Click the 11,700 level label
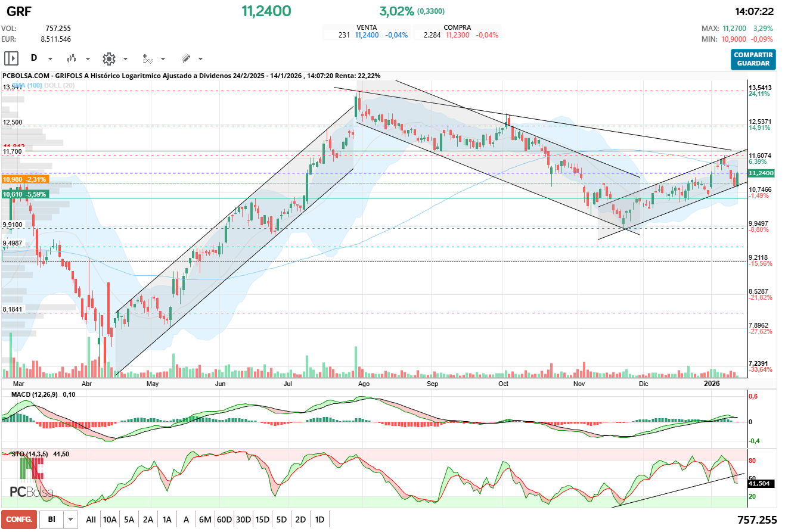This screenshot has height=532, width=785. click(x=13, y=152)
